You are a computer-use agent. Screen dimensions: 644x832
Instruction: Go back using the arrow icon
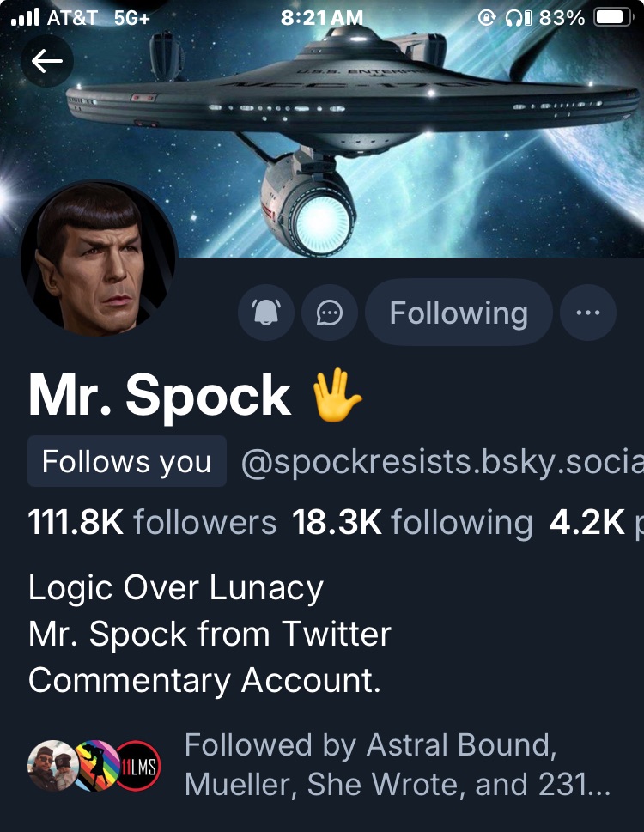tap(47, 61)
